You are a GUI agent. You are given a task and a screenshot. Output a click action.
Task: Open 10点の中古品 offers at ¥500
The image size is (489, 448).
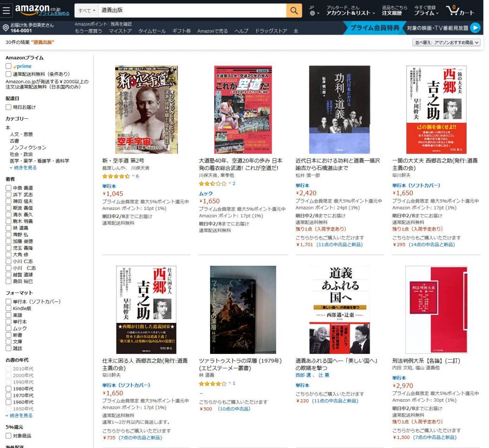(x=234, y=409)
